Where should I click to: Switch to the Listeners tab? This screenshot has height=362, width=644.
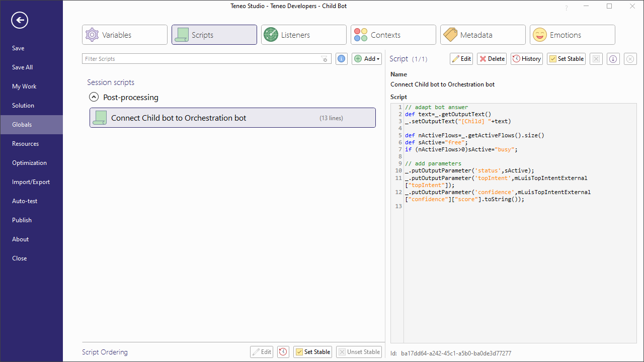[303, 35]
